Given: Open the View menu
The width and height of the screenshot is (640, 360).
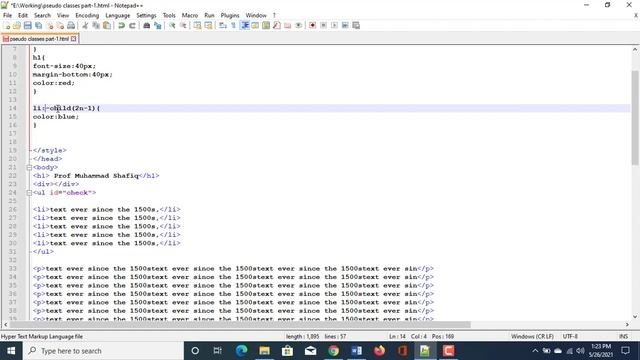Looking at the screenshot, I should pos(63,15).
